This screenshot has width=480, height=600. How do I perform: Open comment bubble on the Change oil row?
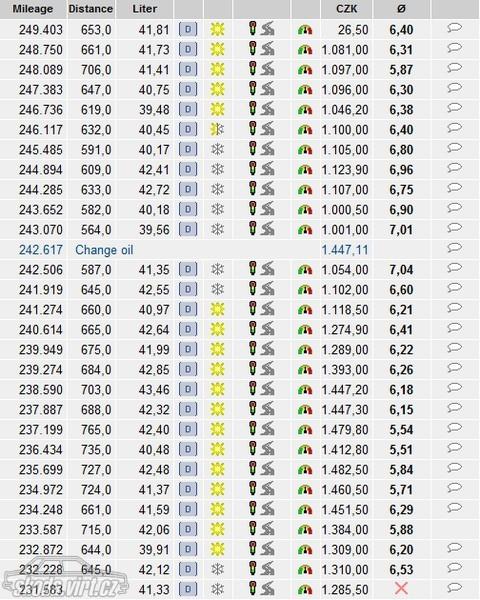pyautogui.click(x=454, y=249)
